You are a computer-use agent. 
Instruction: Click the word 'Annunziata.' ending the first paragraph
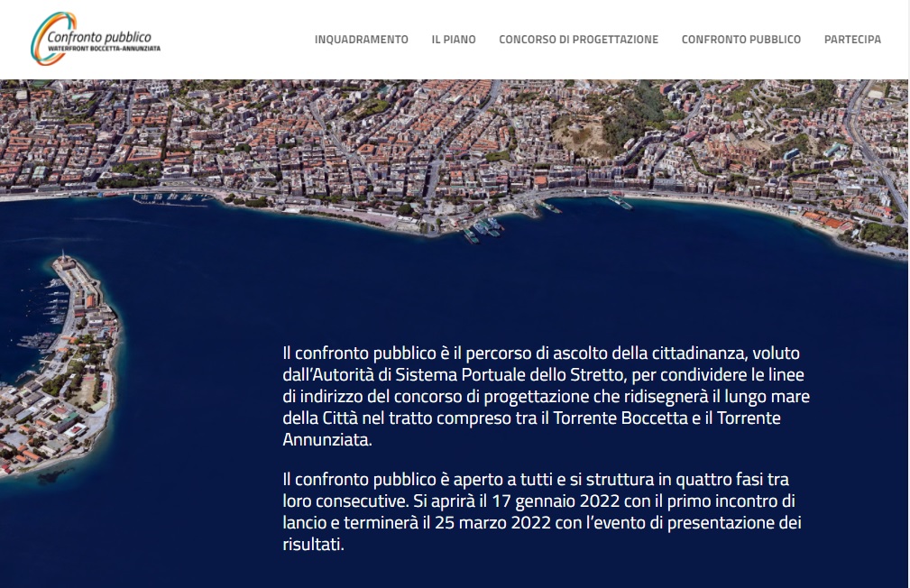[x=326, y=440]
